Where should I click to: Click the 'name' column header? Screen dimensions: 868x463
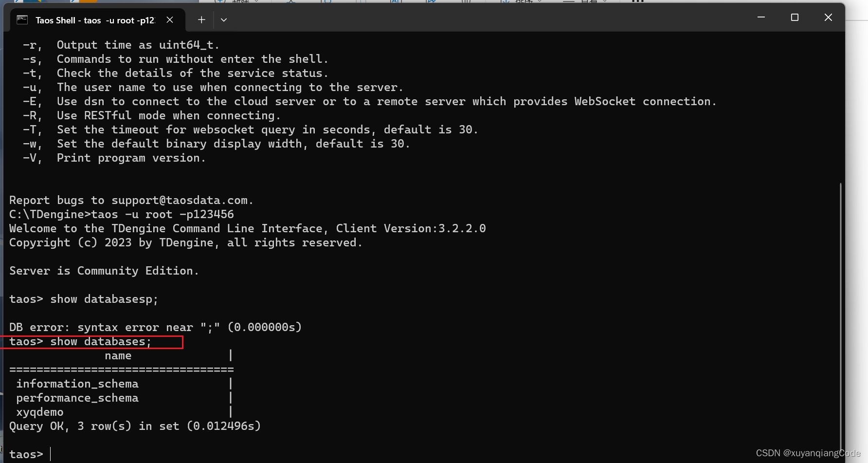[118, 356]
